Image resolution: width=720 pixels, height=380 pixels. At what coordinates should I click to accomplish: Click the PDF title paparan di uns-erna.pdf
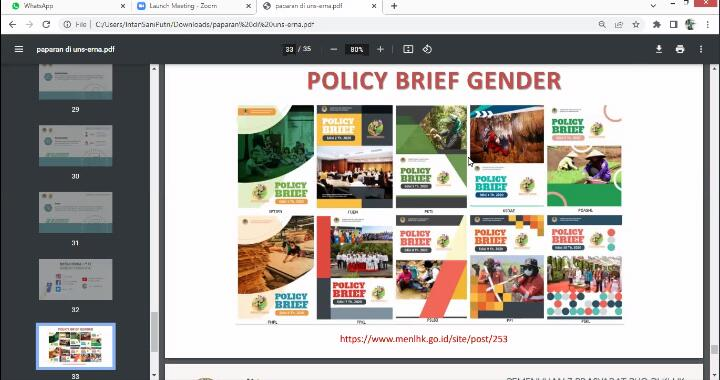(x=76, y=49)
